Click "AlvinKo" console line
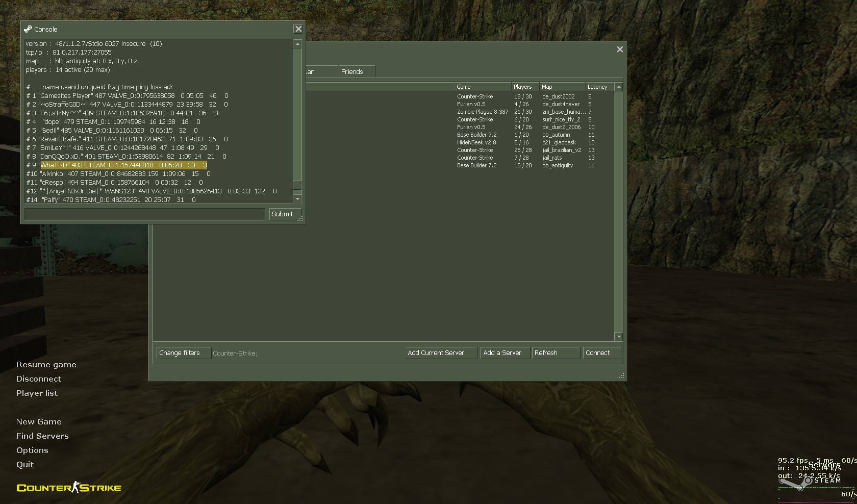857x504 pixels. (x=118, y=174)
